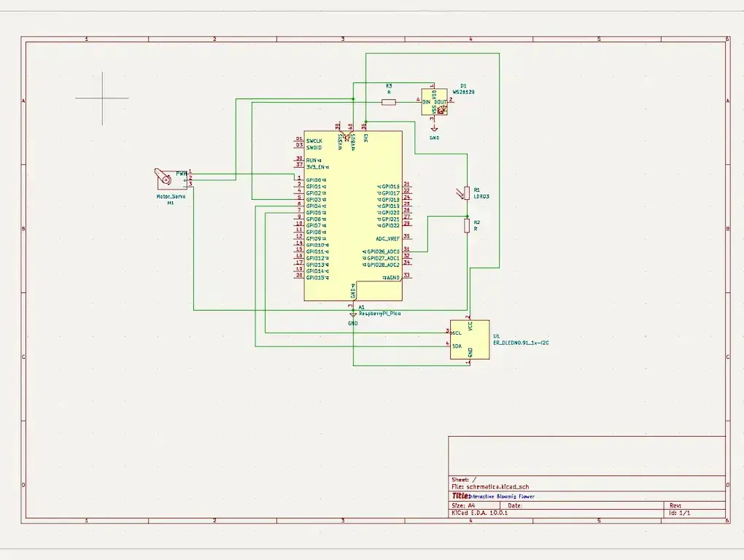
Task: Click the SWDIO pin label
Action: click(314, 147)
